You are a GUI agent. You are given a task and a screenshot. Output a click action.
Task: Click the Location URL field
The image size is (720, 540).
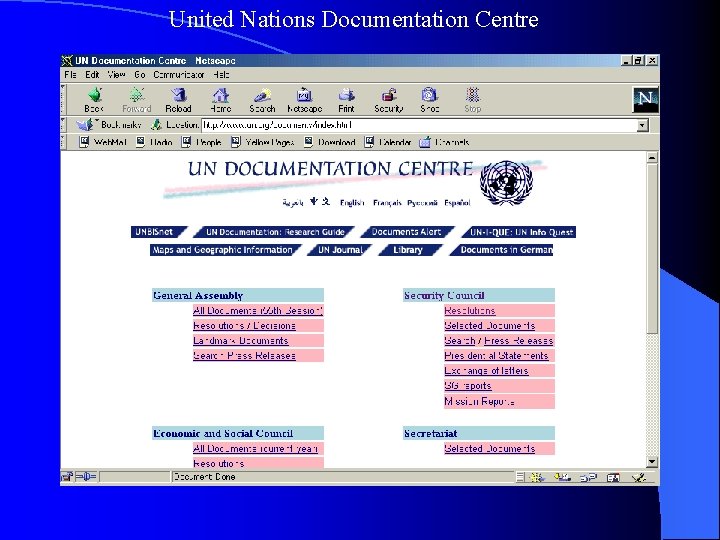click(419, 125)
